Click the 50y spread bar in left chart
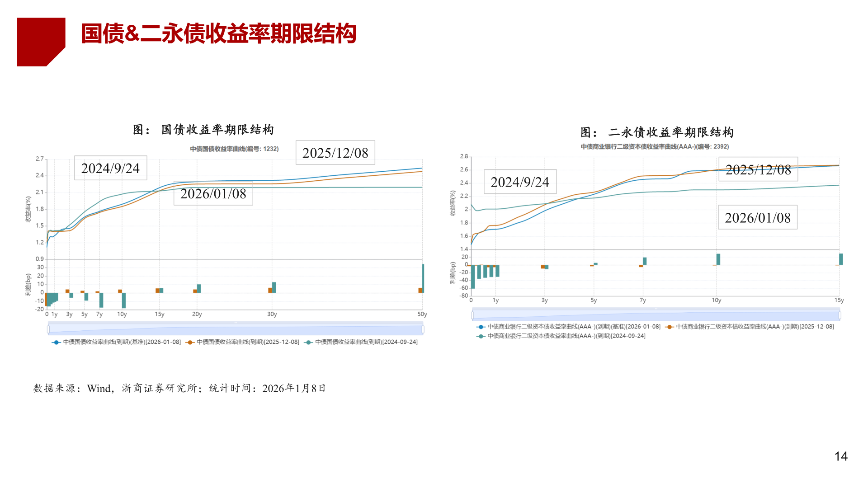The height and width of the screenshot is (488, 868). coord(423,278)
